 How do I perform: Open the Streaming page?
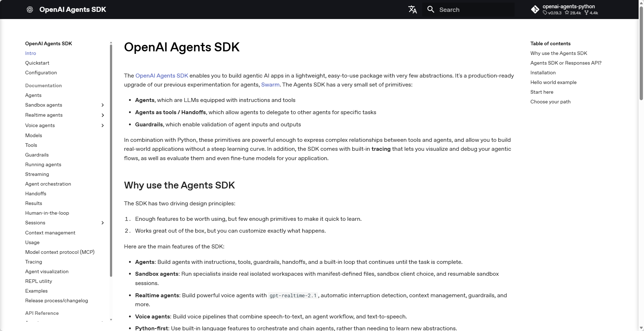point(37,174)
